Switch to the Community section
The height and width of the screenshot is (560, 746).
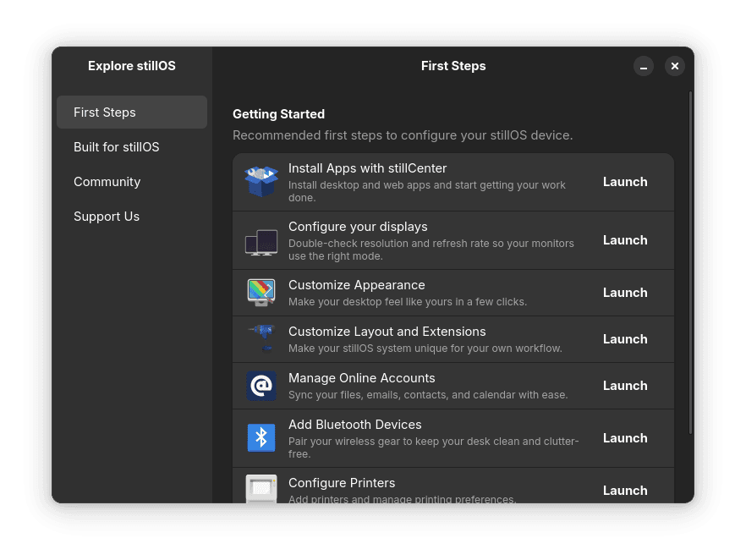pos(132,182)
